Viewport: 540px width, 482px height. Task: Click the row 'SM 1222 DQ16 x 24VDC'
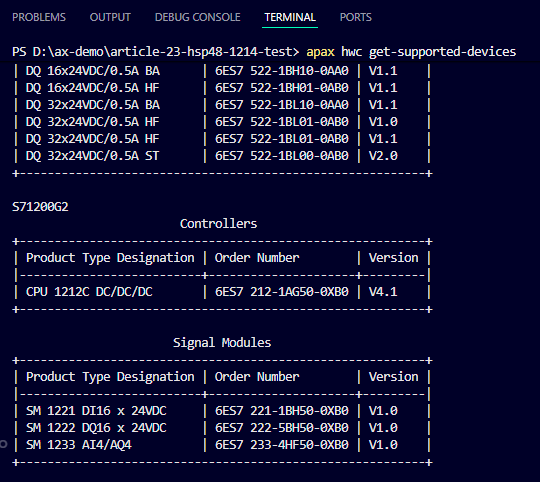pos(222,428)
